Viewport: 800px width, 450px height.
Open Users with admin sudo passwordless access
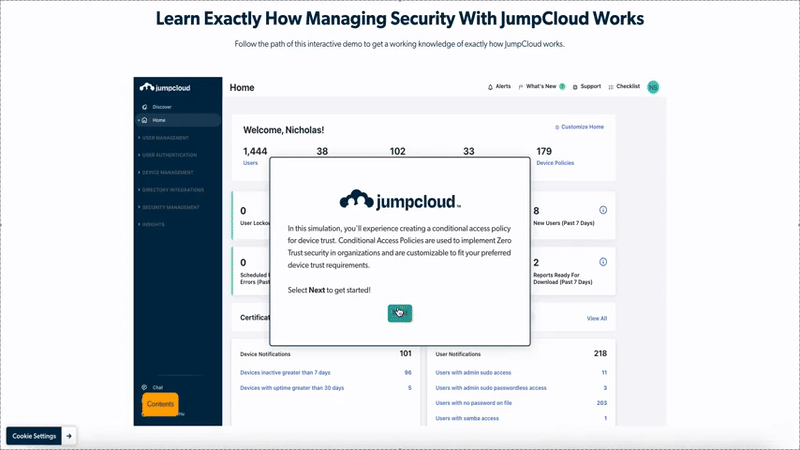pyautogui.click(x=491, y=388)
